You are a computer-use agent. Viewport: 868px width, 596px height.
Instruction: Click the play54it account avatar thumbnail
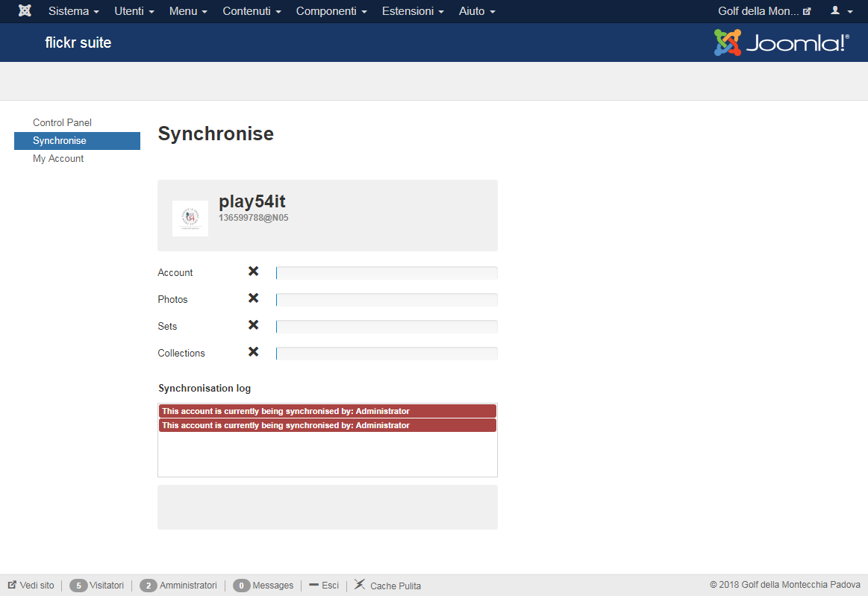pyautogui.click(x=190, y=218)
